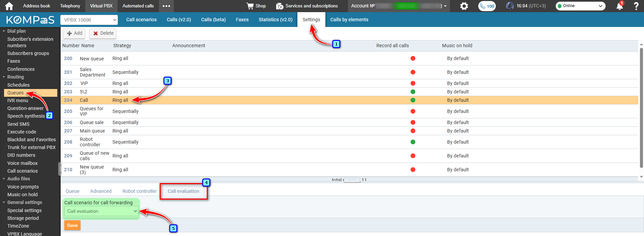Select the New queue (3) row
644x236 pixels.
[349, 170]
